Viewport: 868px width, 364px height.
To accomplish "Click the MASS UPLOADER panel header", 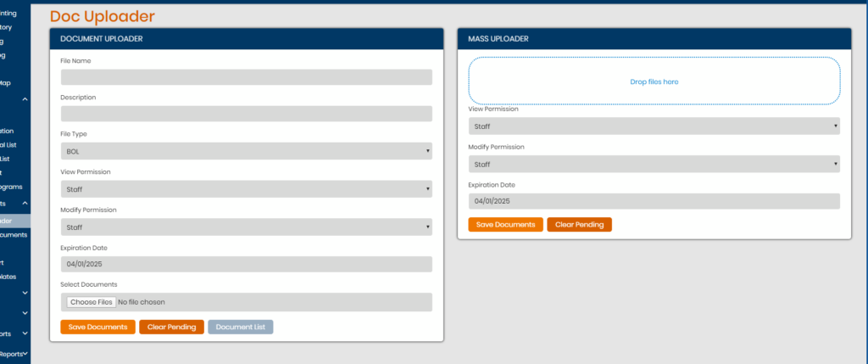I will [654, 39].
